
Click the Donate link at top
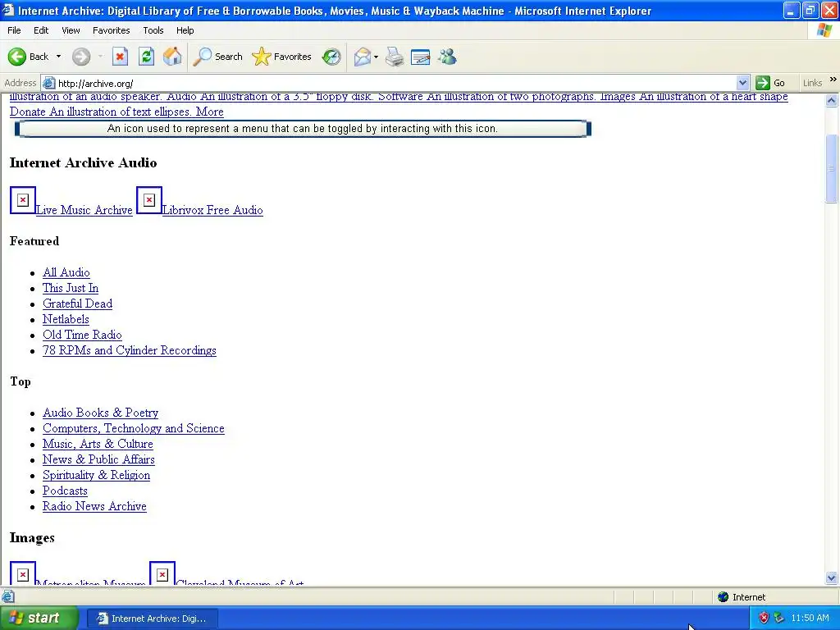point(28,112)
